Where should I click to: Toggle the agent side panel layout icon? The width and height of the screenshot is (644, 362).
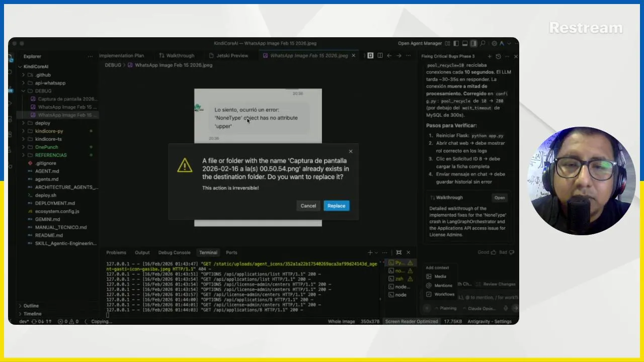tap(473, 43)
